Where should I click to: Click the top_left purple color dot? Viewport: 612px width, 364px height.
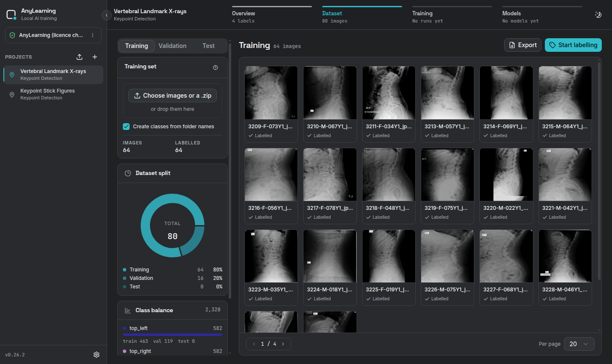click(125, 328)
